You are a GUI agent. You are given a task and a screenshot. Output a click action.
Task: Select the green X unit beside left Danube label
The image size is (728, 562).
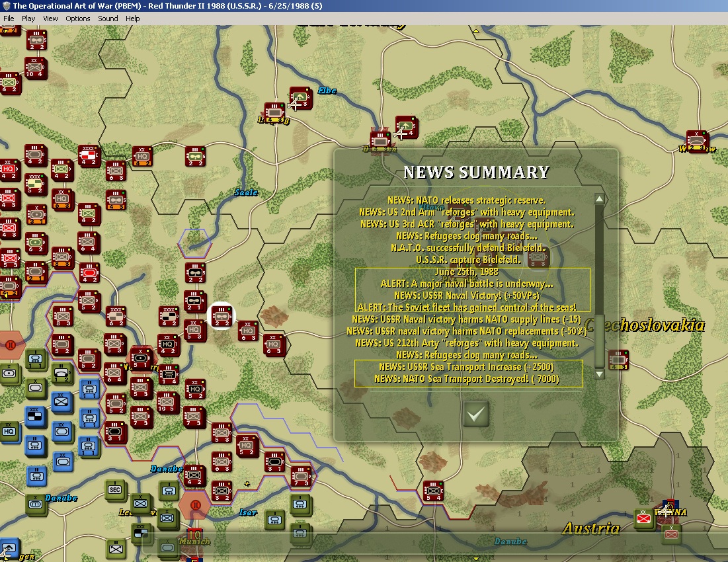(36, 504)
